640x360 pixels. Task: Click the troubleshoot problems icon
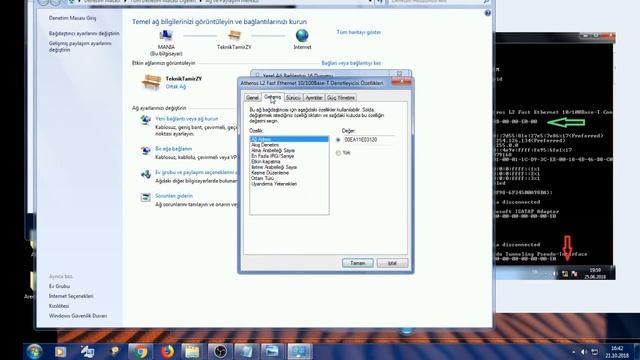pos(145,198)
